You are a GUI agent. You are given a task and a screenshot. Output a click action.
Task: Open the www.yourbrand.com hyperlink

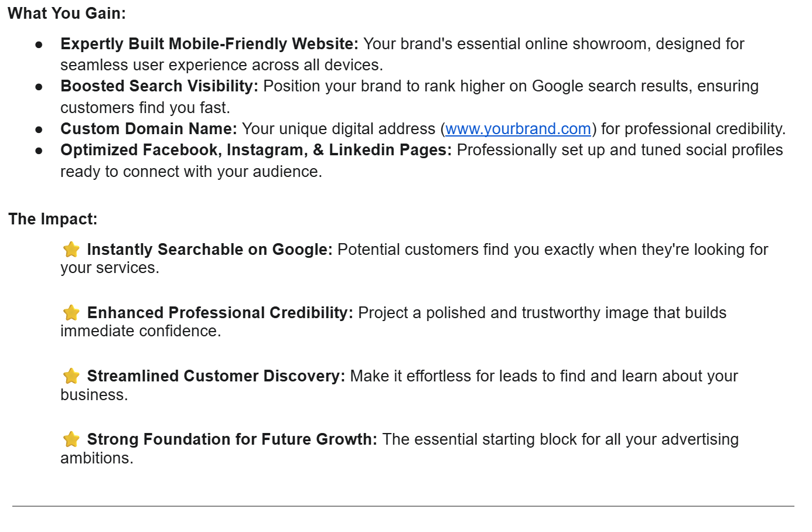pos(518,129)
